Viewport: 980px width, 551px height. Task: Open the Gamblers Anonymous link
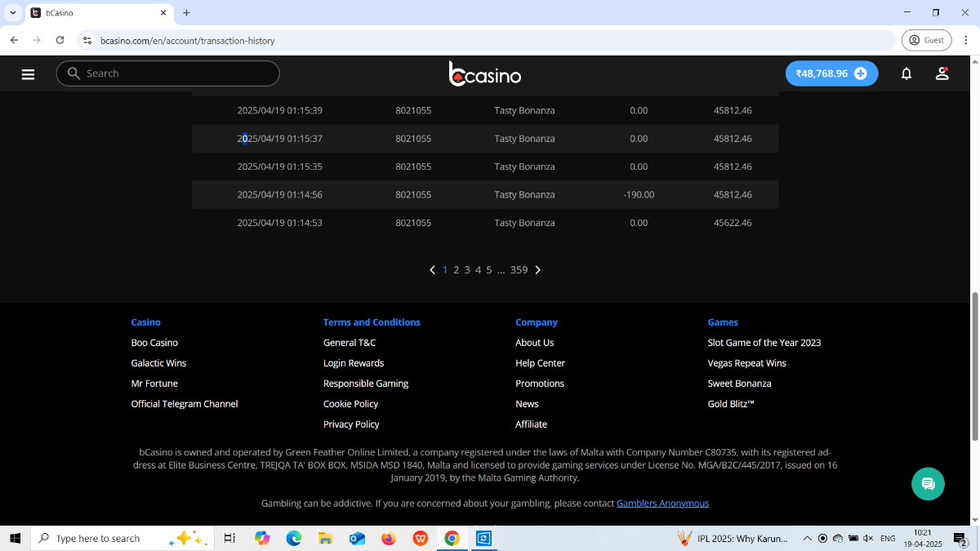662,504
